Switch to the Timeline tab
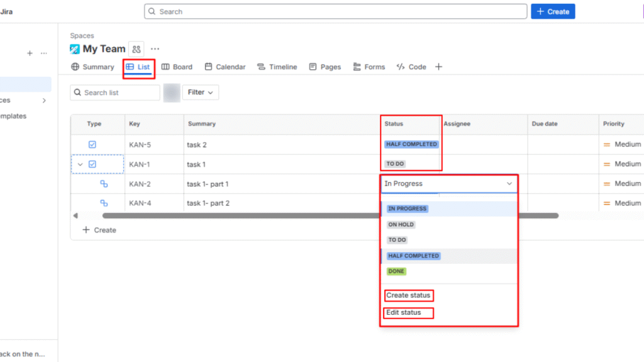Screen dimensions: 644x362 [x=277, y=67]
